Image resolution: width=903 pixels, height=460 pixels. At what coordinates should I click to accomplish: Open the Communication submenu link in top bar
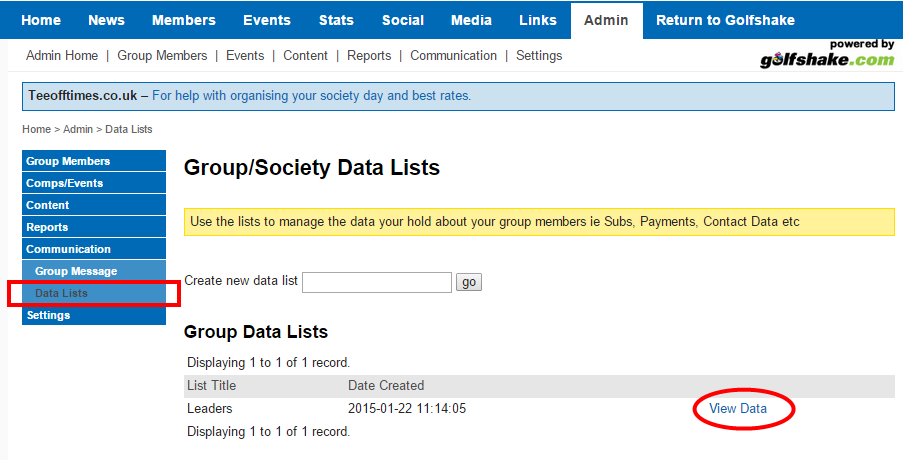pos(453,56)
